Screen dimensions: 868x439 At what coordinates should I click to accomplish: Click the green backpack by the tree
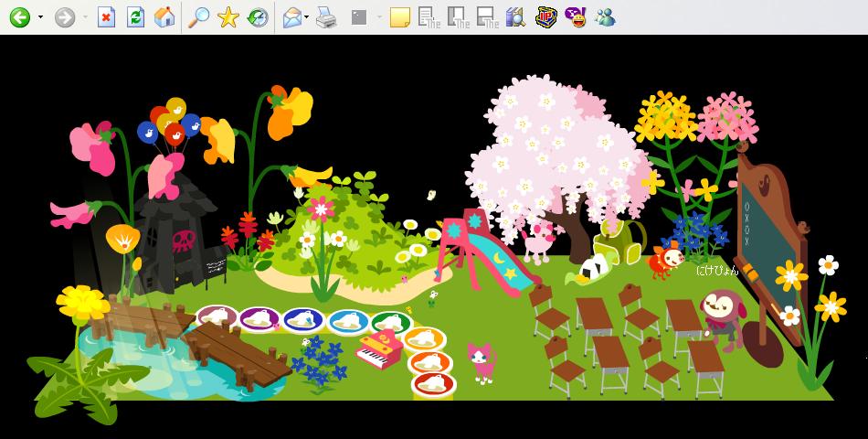(x=619, y=242)
